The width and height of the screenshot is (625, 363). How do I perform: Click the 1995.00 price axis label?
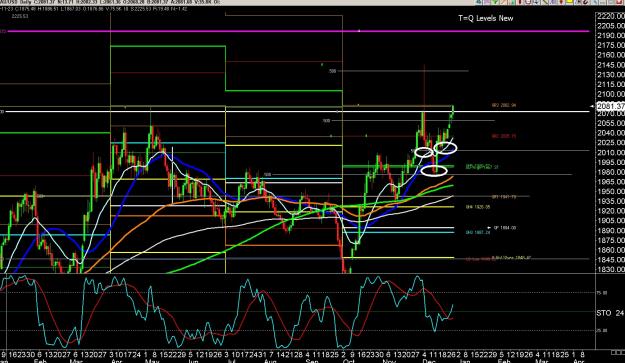pyautogui.click(x=611, y=162)
